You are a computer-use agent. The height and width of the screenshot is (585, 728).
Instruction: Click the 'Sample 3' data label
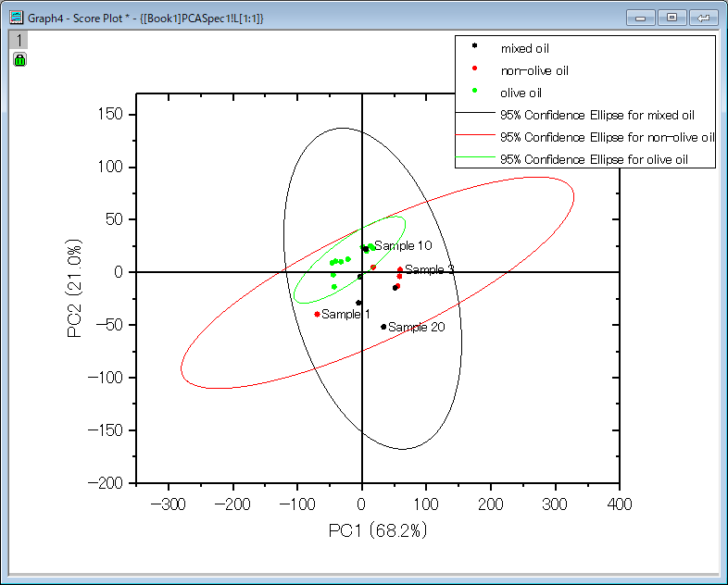(x=430, y=269)
